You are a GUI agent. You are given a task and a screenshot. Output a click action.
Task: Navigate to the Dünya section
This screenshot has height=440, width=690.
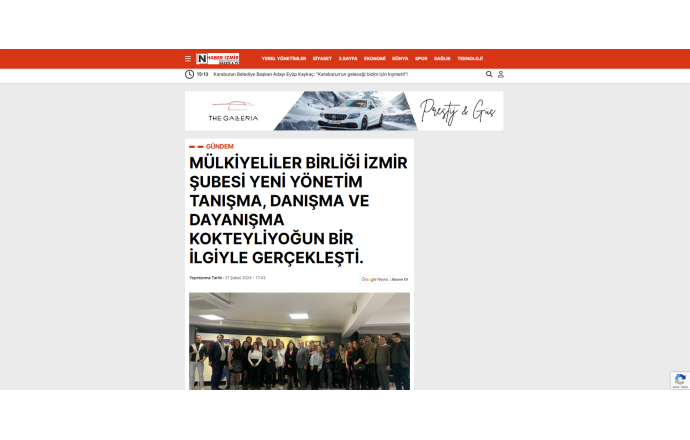tap(400, 59)
